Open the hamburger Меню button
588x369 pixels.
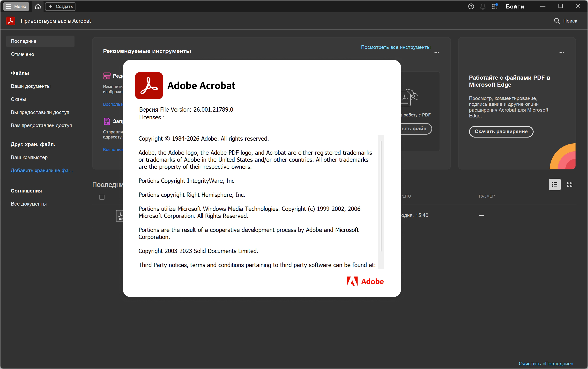click(16, 6)
